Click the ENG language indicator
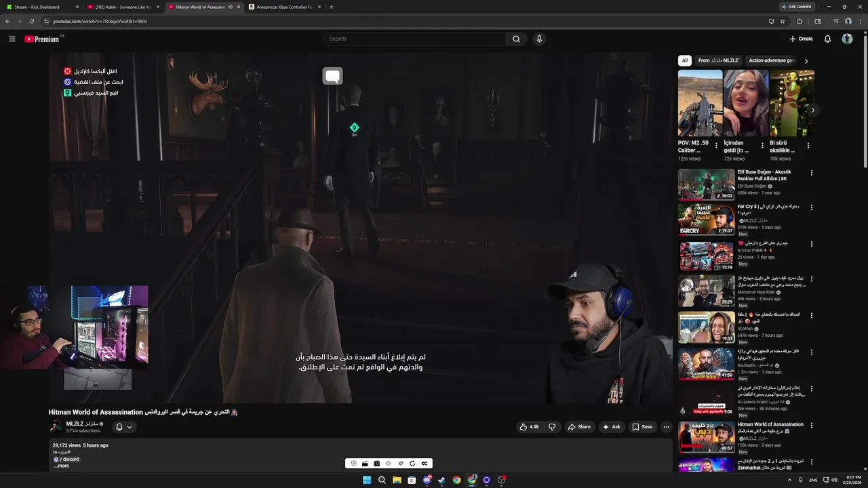The image size is (868, 488). (813, 480)
